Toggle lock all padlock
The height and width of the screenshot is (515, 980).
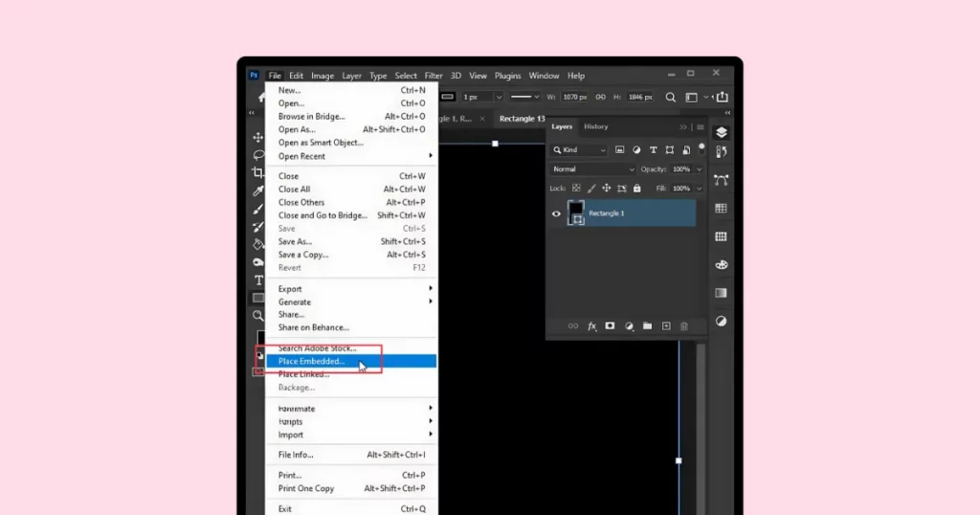coord(636,189)
